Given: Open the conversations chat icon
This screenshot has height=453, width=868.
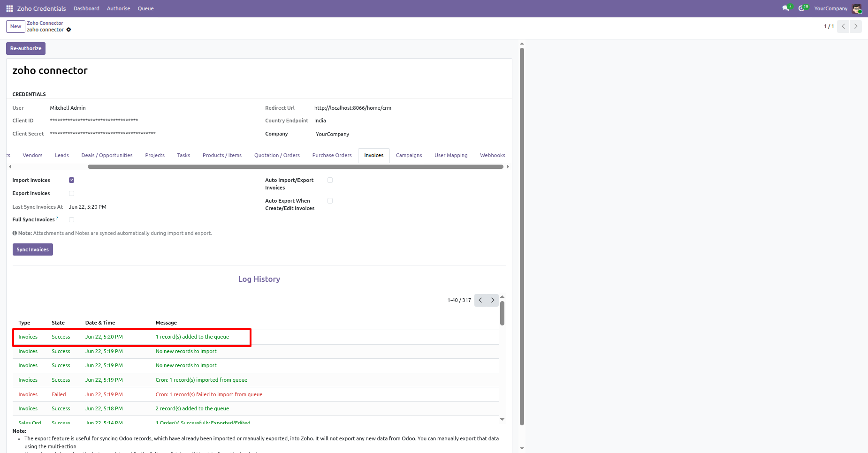Looking at the screenshot, I should pyautogui.click(x=786, y=8).
